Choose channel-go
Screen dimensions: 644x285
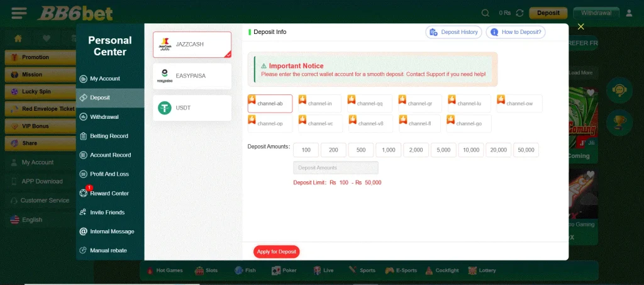[469, 123]
